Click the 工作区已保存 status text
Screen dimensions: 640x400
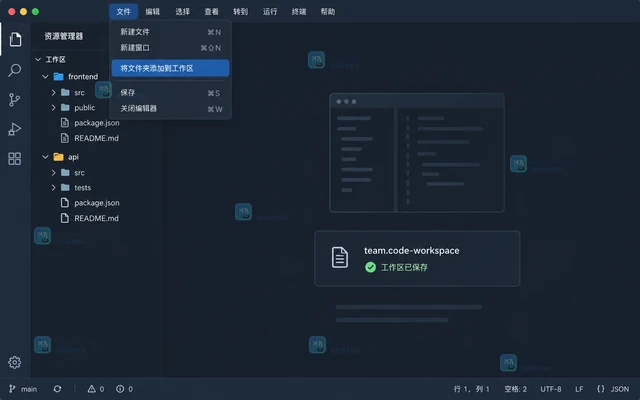point(404,267)
